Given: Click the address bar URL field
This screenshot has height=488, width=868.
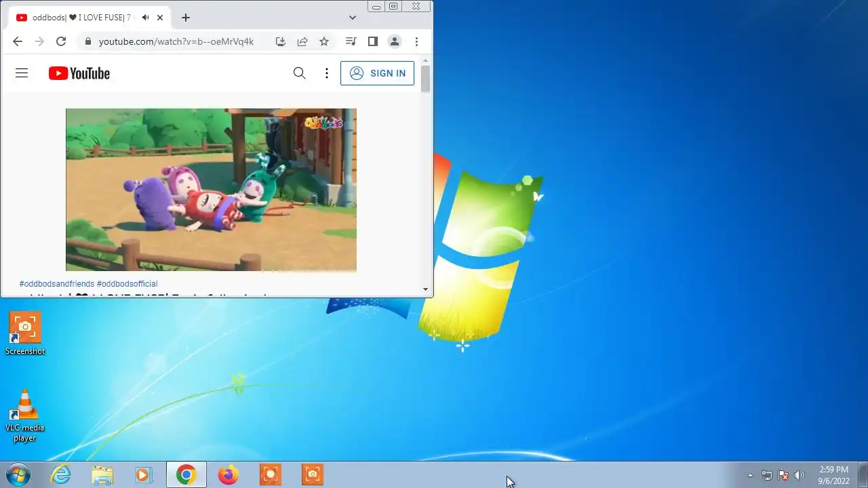Looking at the screenshot, I should point(176,41).
